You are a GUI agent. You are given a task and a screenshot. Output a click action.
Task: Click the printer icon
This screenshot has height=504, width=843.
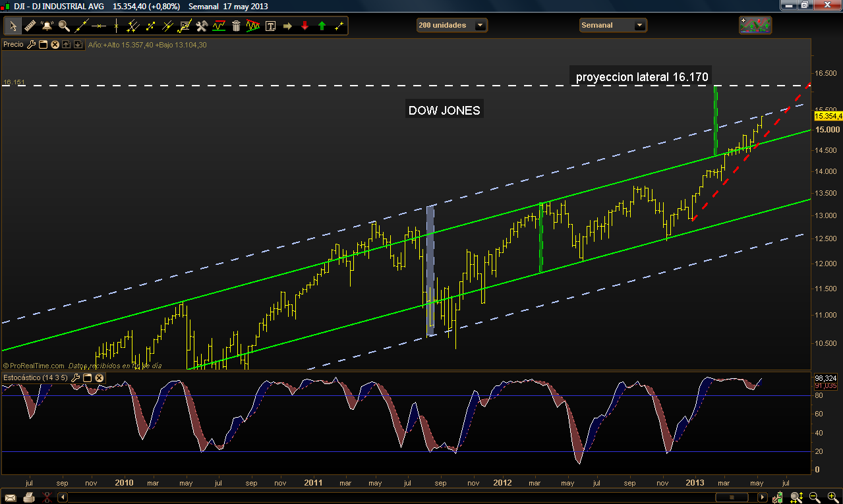click(x=28, y=497)
